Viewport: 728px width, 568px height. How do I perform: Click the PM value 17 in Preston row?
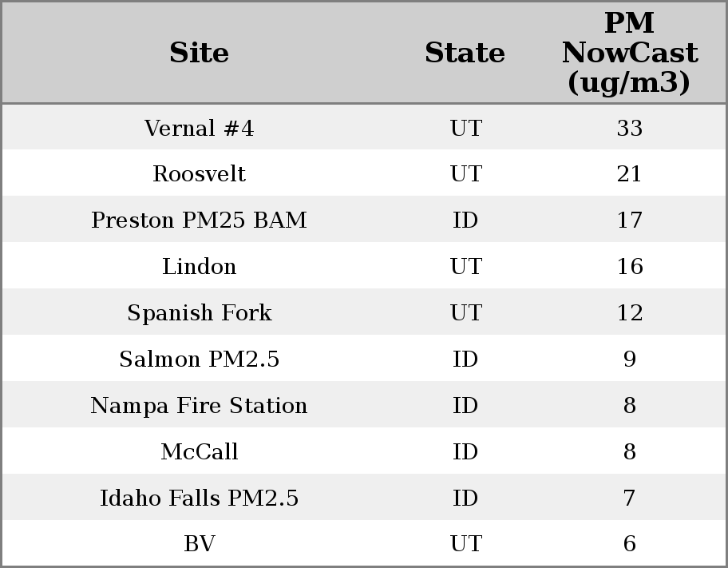(x=629, y=220)
